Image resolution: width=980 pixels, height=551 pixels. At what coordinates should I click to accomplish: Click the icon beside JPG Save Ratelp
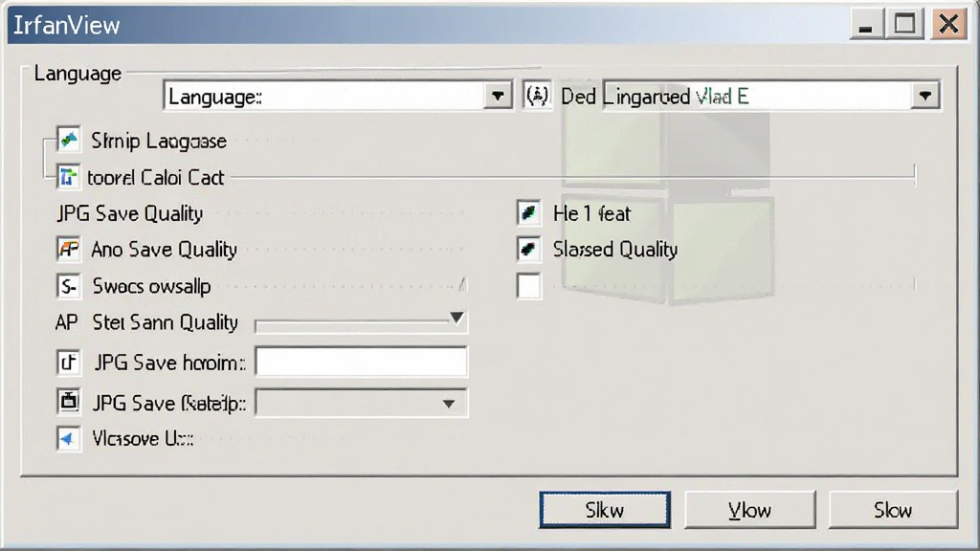pyautogui.click(x=68, y=402)
